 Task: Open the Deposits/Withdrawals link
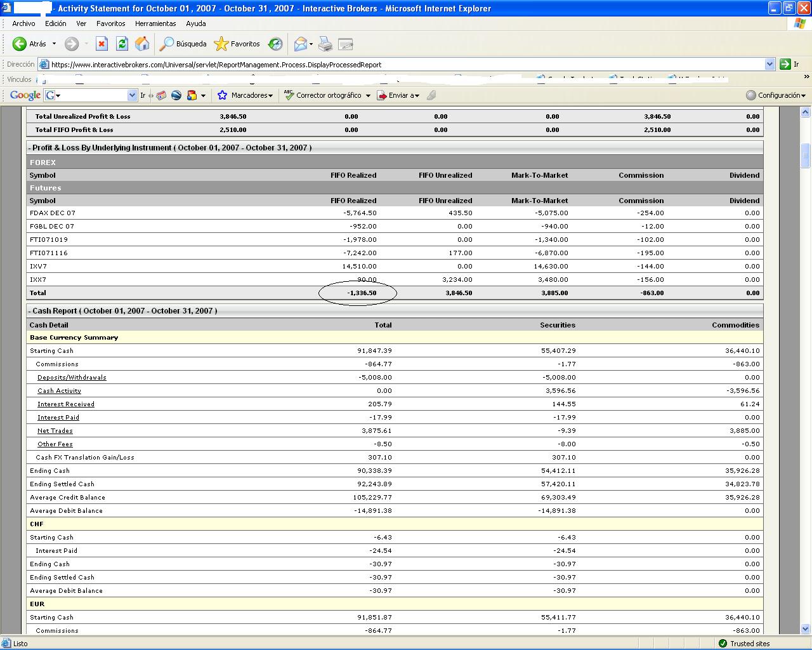pos(72,378)
